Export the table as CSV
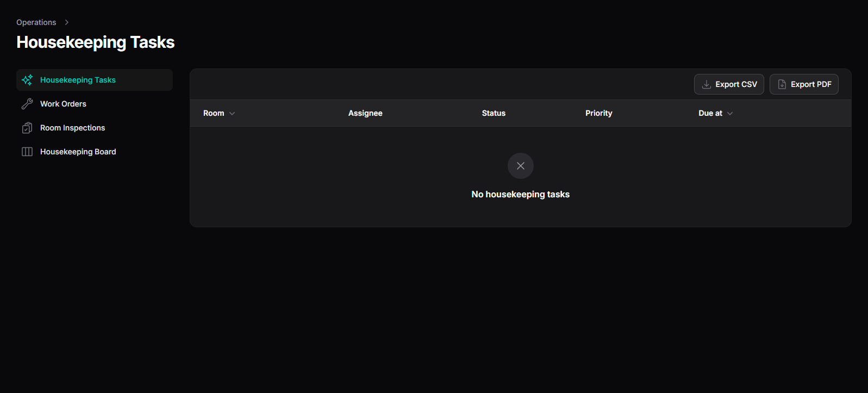The height and width of the screenshot is (393, 868). coord(729,84)
